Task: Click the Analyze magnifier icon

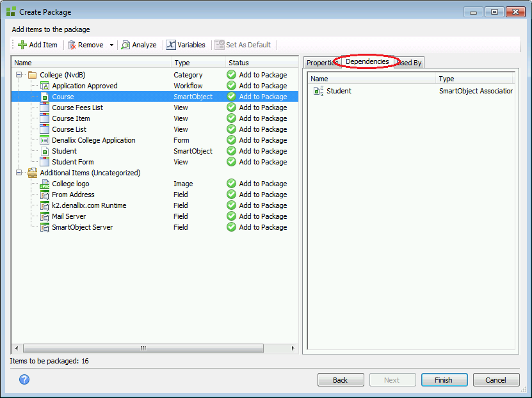Action: pyautogui.click(x=125, y=45)
